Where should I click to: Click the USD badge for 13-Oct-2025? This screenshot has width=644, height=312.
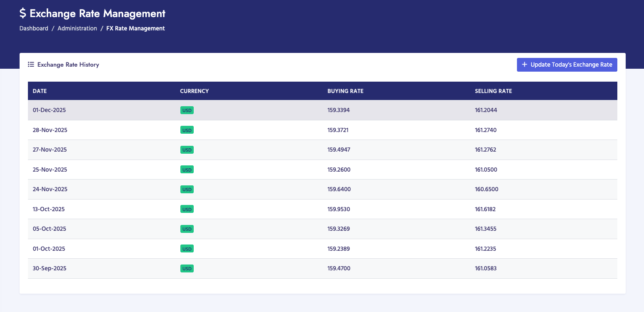pyautogui.click(x=187, y=209)
